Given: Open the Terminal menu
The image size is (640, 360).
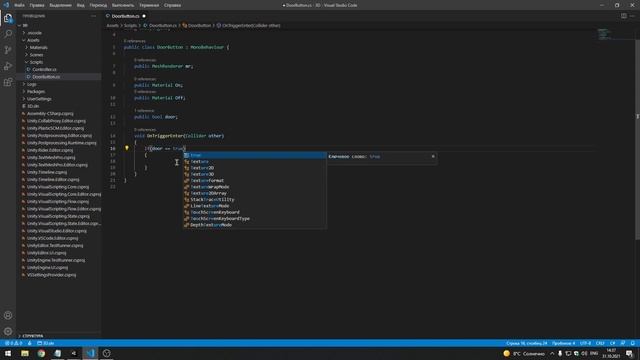Looking at the screenshot, I should [x=149, y=5].
